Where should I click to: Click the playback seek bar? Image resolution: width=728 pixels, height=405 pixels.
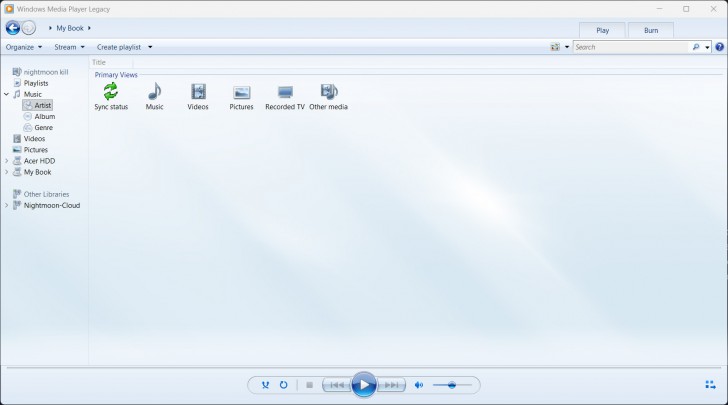(x=364, y=367)
